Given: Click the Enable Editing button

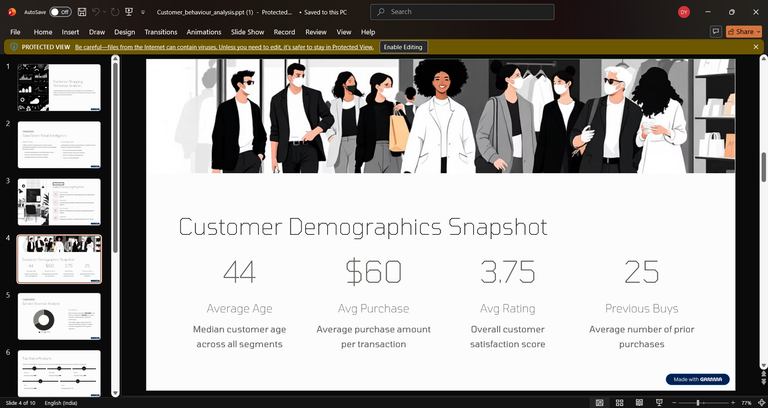Looking at the screenshot, I should tap(403, 47).
